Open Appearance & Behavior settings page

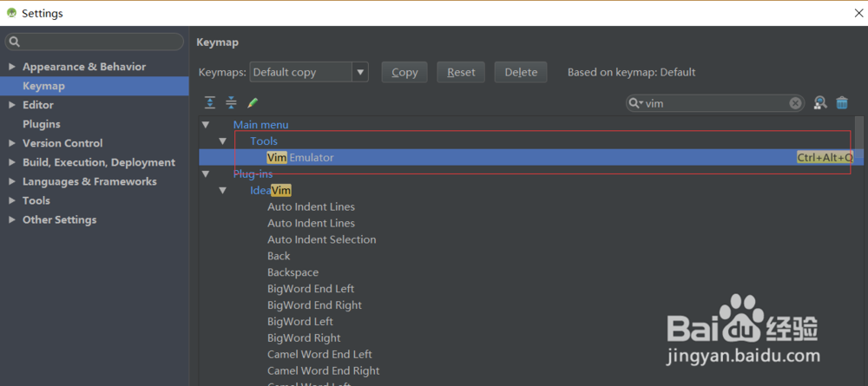[x=84, y=67]
